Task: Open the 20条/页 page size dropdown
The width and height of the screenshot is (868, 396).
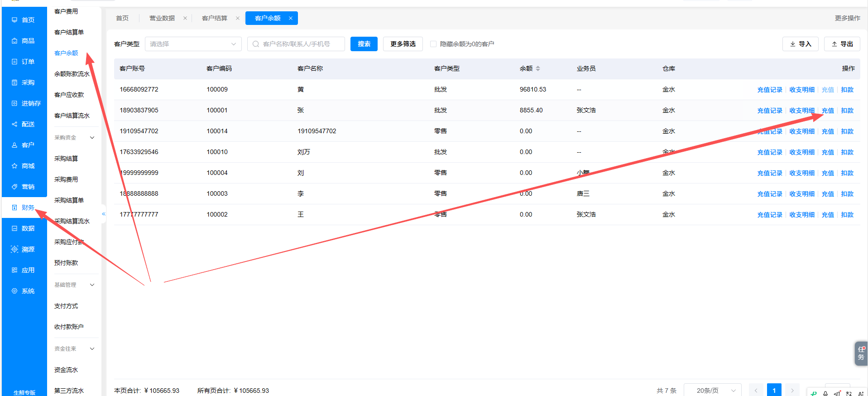Action: (x=713, y=391)
